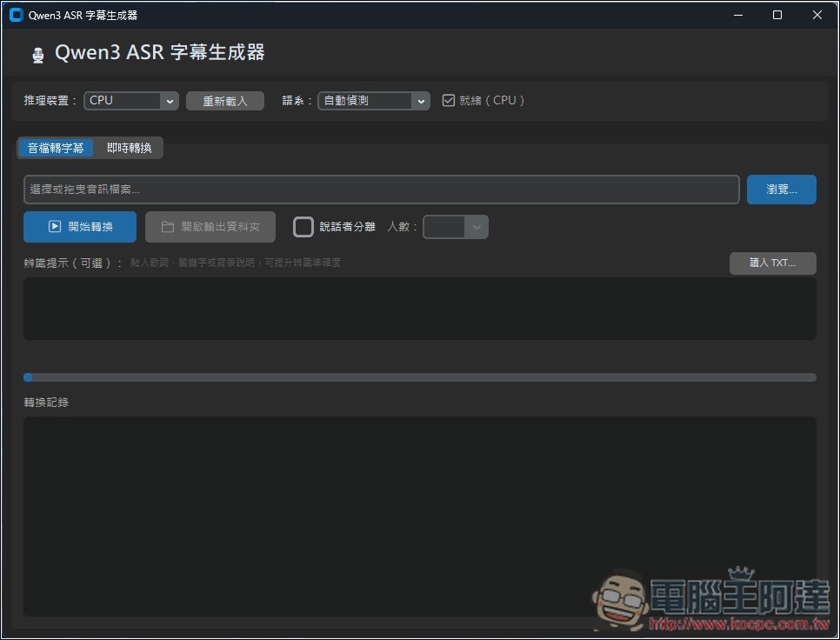Open the 語系 自動偵測 language dropdown
Screen dimensions: 840x640
373,100
